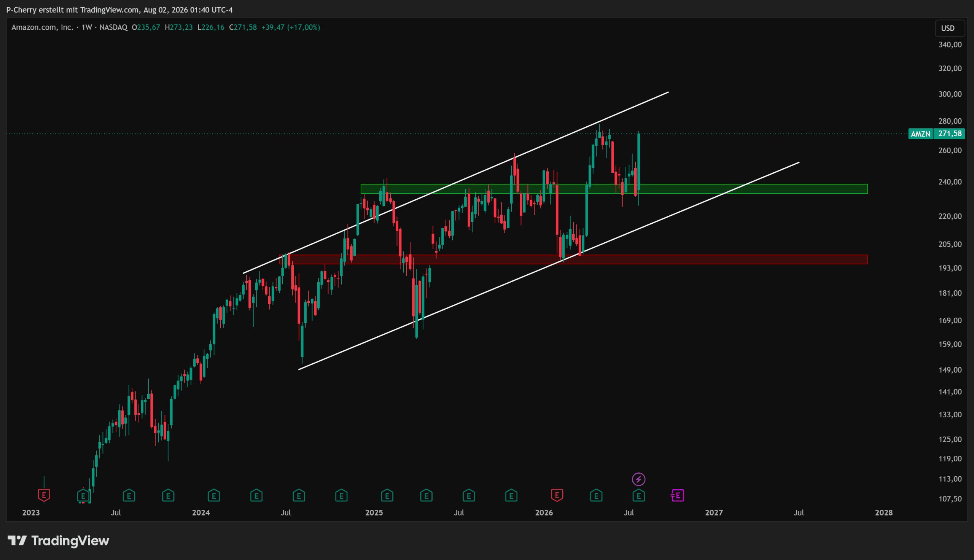Click the change value +39,47 (+17,00%)
Viewport: 974px width, 560px height.
click(291, 27)
